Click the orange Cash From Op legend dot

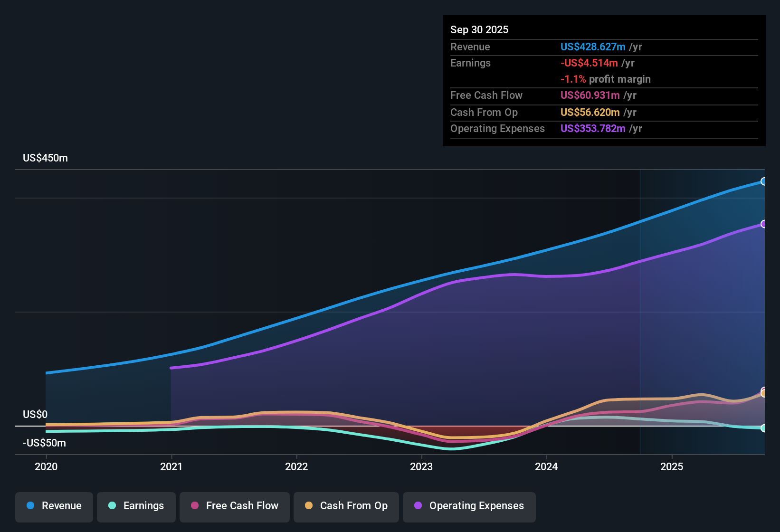tap(309, 506)
